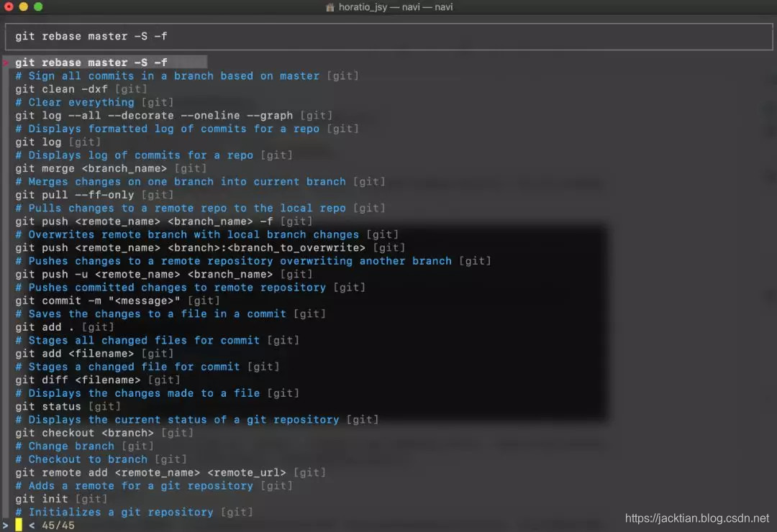The width and height of the screenshot is (777, 532).
Task: Select the 'git add <filename>' row
Action: tap(94, 354)
